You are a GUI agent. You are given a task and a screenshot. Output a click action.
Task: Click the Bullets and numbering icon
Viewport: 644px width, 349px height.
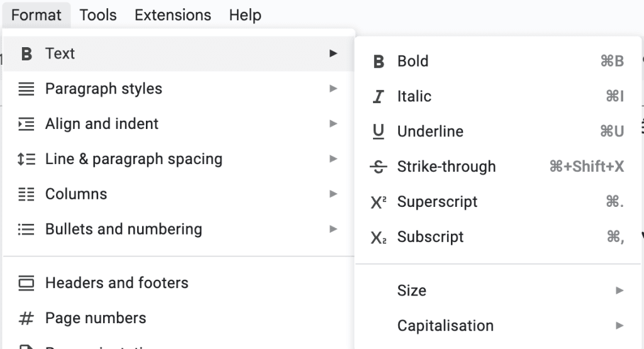coord(26,230)
